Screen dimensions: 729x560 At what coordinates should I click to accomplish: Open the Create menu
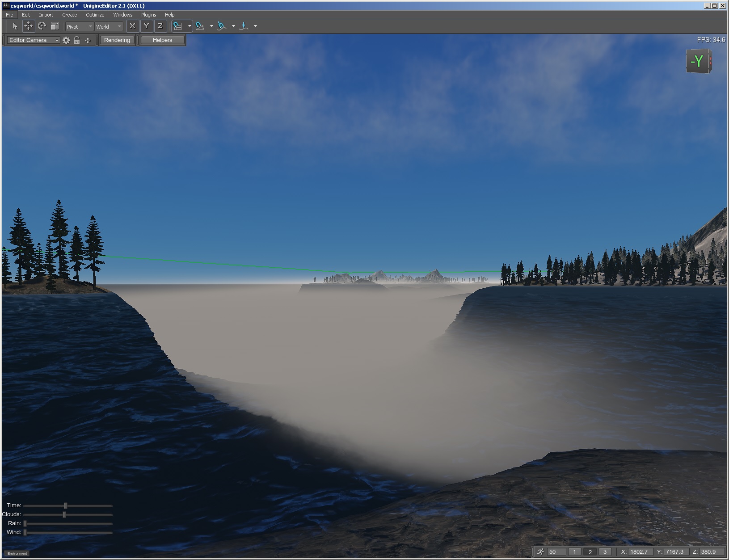coord(69,15)
